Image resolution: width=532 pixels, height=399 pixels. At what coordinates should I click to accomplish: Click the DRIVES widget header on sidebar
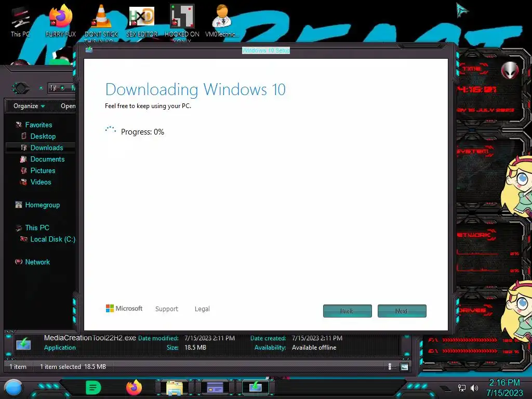pos(473,310)
